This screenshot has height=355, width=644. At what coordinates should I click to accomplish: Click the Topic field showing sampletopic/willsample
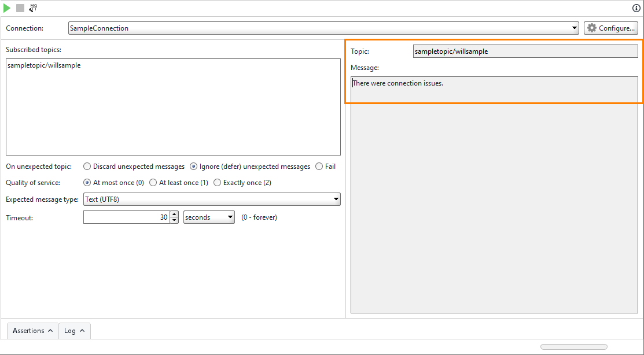coord(525,51)
